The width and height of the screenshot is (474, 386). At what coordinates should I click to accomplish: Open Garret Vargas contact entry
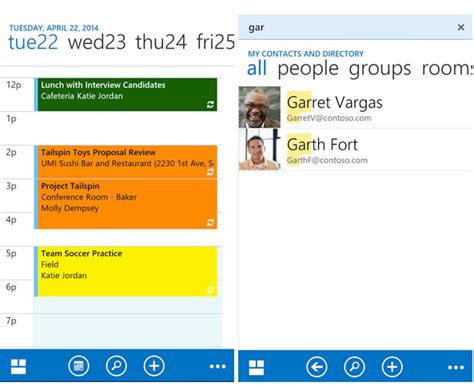pos(355,107)
